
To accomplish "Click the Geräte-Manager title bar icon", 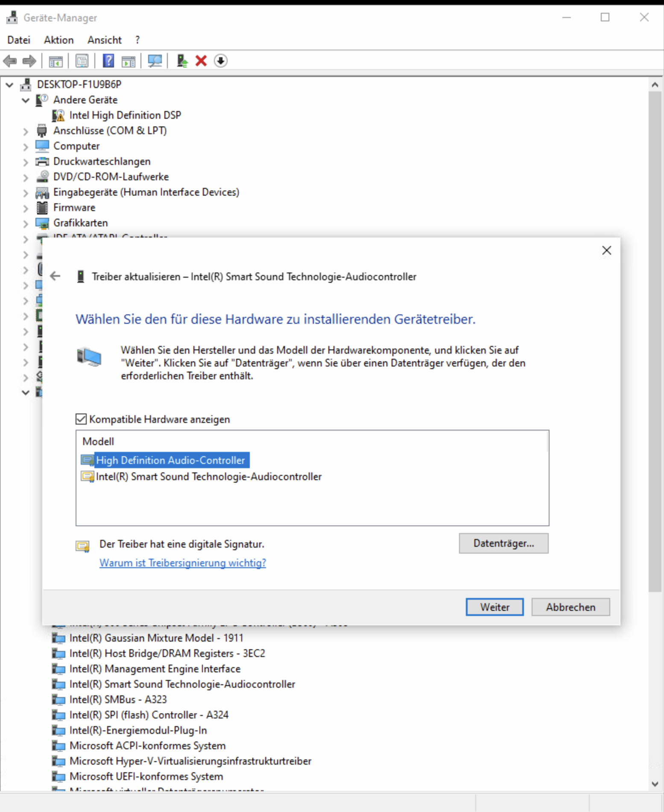I will click(x=12, y=18).
